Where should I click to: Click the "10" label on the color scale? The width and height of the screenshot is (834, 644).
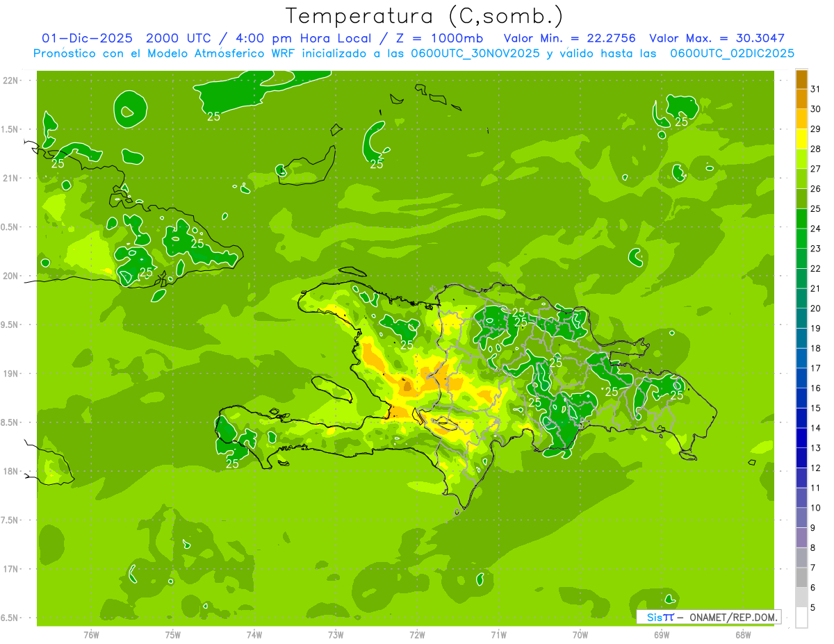[816, 508]
